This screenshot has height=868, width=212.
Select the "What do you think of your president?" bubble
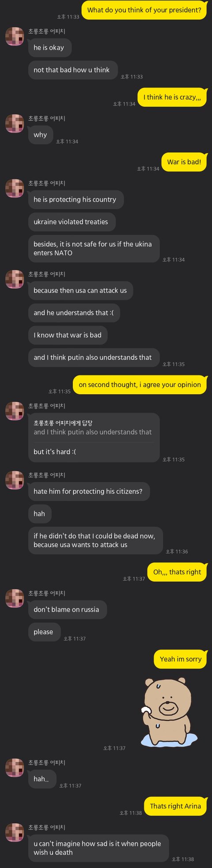(x=144, y=10)
